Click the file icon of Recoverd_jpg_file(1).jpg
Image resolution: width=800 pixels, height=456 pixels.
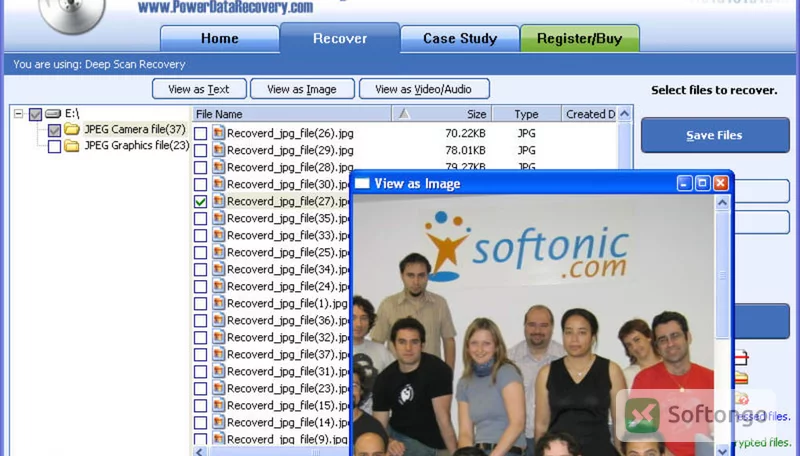(218, 303)
